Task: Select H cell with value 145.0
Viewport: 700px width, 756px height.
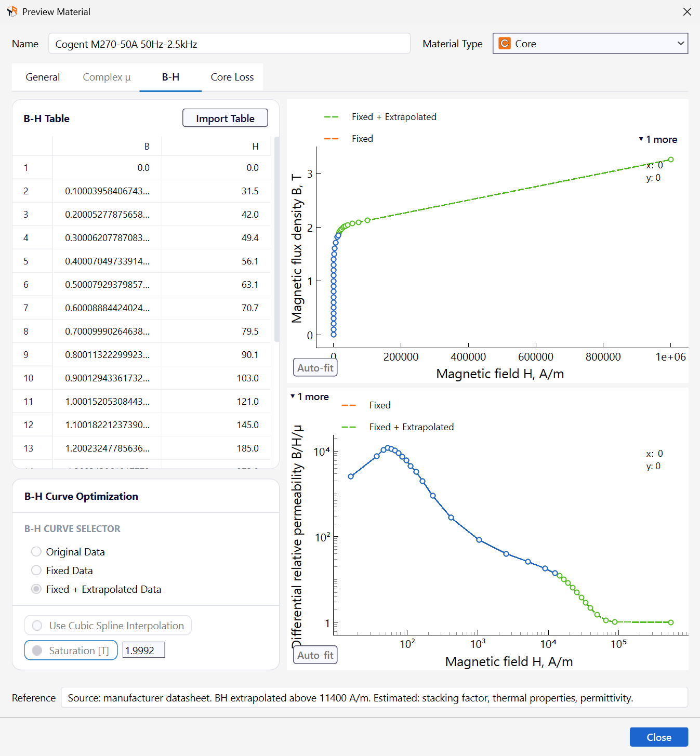Action: click(216, 425)
